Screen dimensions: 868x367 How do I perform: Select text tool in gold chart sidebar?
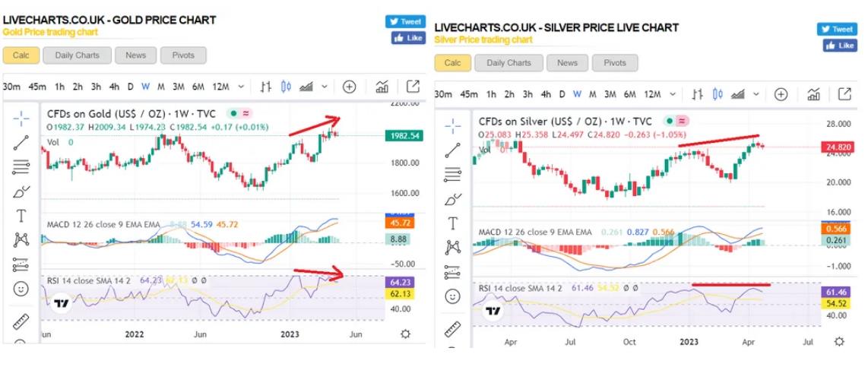[x=21, y=216]
